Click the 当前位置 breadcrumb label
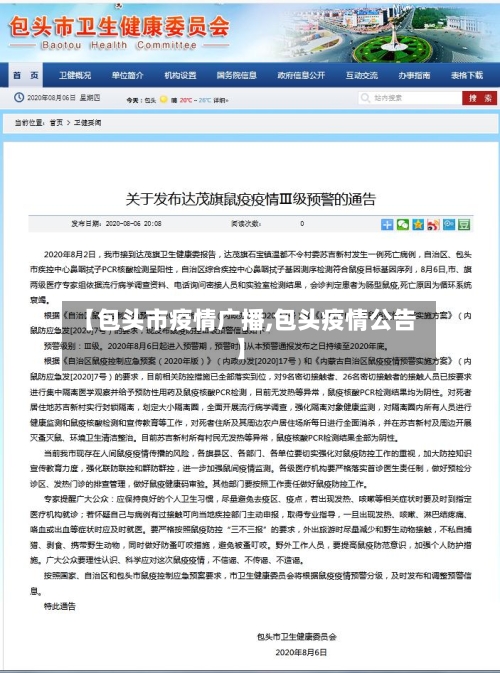 [29, 123]
